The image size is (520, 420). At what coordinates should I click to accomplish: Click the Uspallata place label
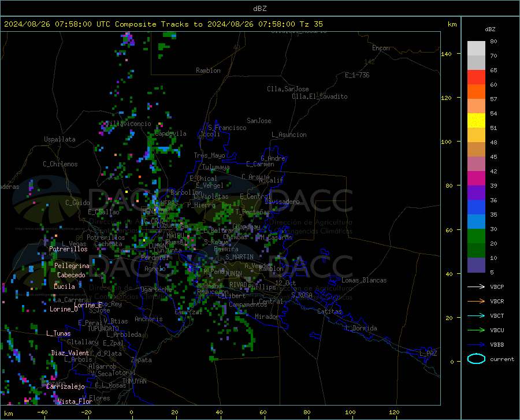[x=60, y=139]
